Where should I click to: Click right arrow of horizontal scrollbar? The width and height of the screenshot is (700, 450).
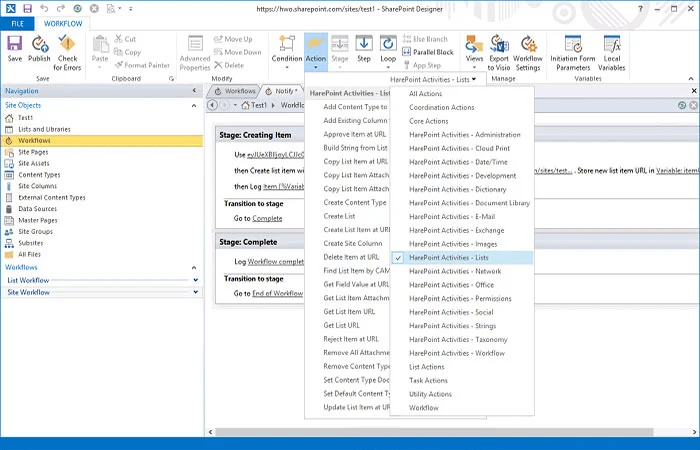coord(694,432)
